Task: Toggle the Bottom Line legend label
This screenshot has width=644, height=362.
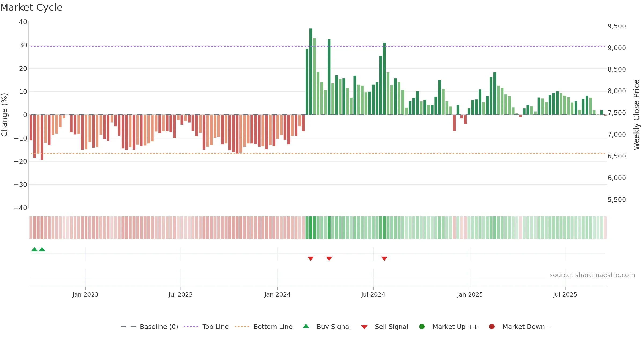Action: (x=273, y=327)
